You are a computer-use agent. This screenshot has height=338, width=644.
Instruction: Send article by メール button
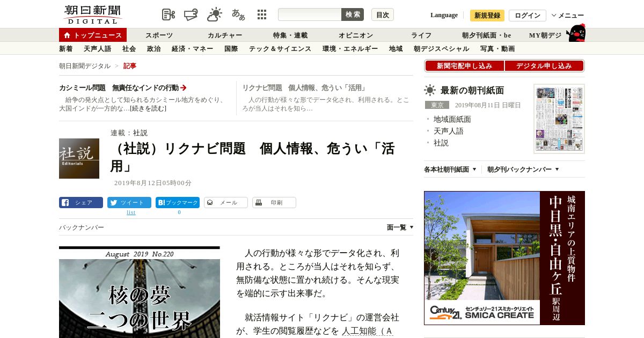coord(226,203)
